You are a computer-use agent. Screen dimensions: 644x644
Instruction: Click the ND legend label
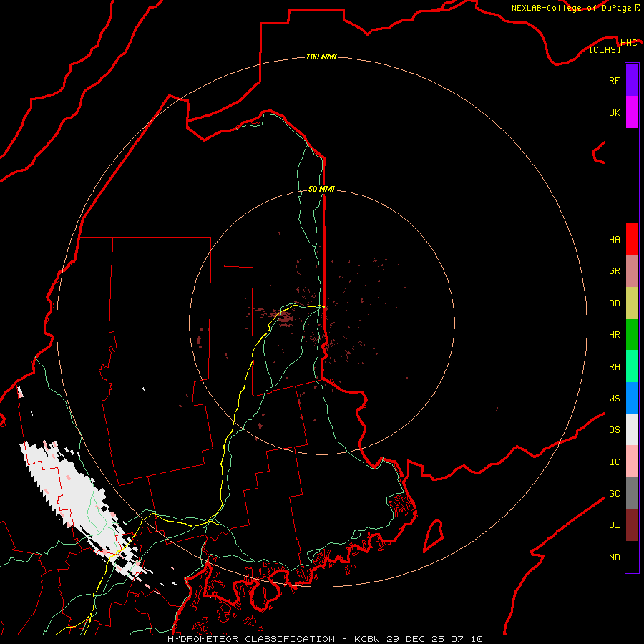coord(614,557)
